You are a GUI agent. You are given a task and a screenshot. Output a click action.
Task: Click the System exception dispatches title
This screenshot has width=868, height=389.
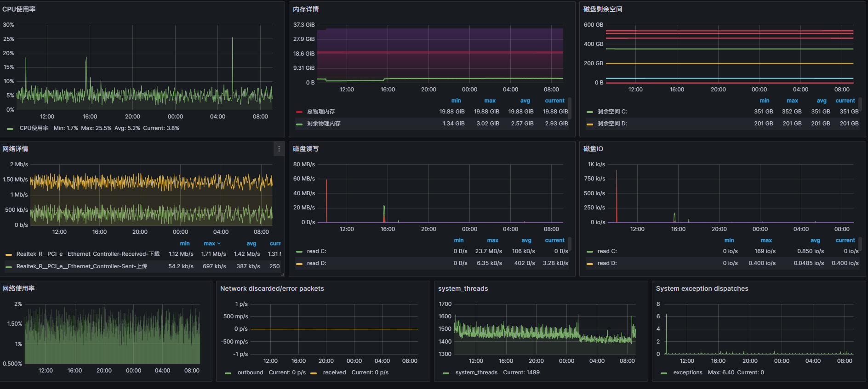702,288
